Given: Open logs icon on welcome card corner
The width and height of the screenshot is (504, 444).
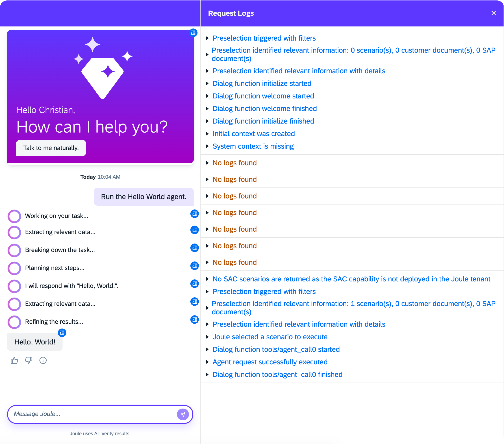Looking at the screenshot, I should pos(193,33).
